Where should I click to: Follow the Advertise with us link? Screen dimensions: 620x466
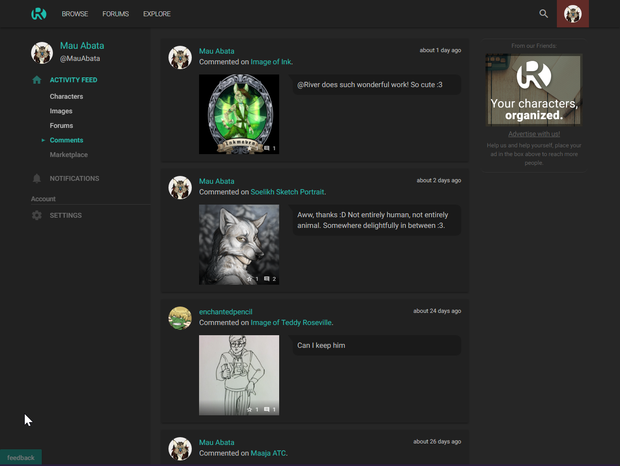(x=534, y=134)
